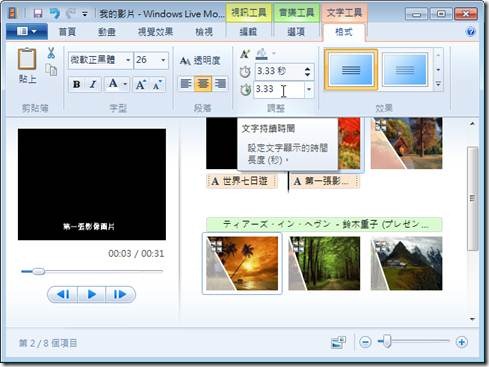Click the storyboard vertical scrollbar

click(x=472, y=198)
